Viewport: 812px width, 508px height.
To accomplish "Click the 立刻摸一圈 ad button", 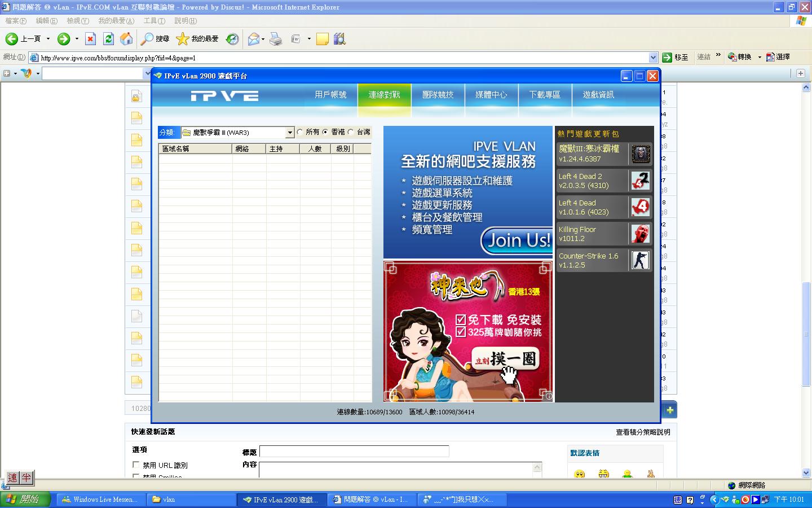I will click(x=505, y=359).
